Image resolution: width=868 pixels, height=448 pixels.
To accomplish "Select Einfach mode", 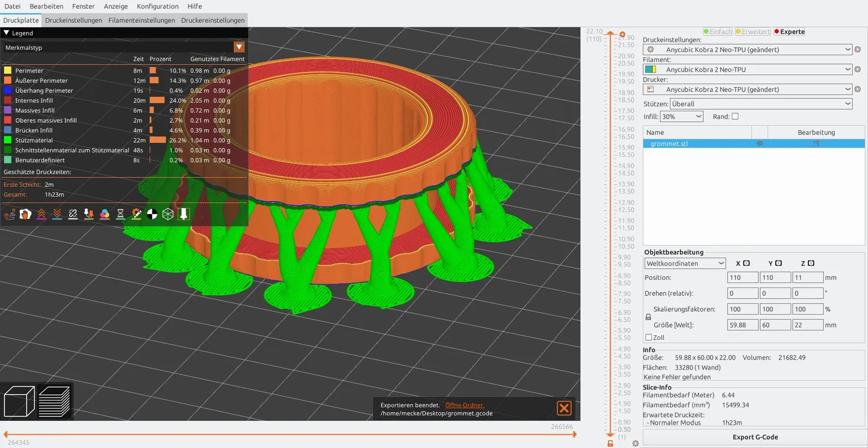I will [x=718, y=31].
